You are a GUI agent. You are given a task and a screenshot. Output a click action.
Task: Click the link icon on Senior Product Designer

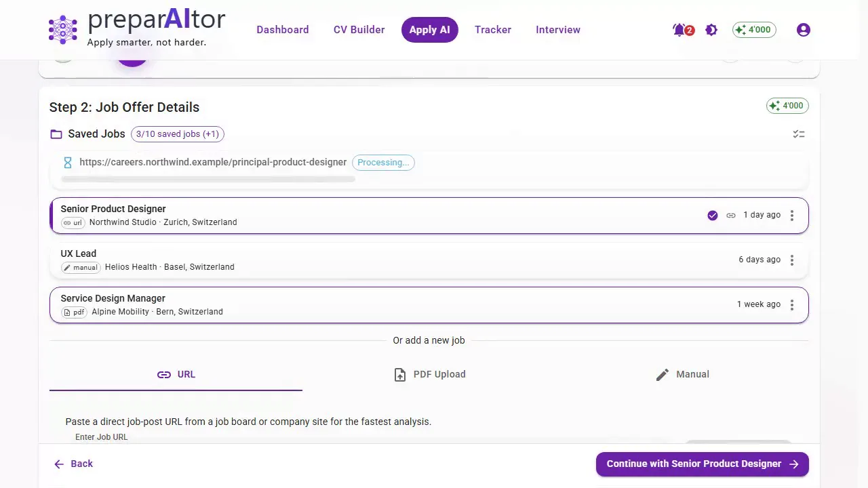click(731, 216)
